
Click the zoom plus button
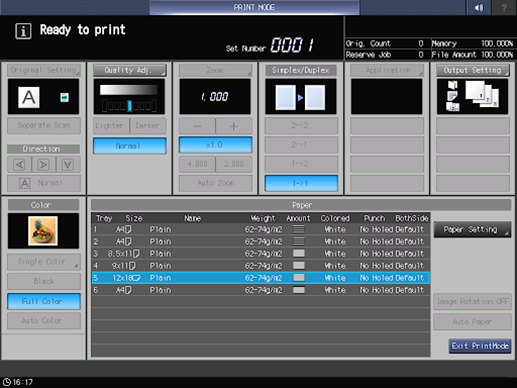coord(234,126)
